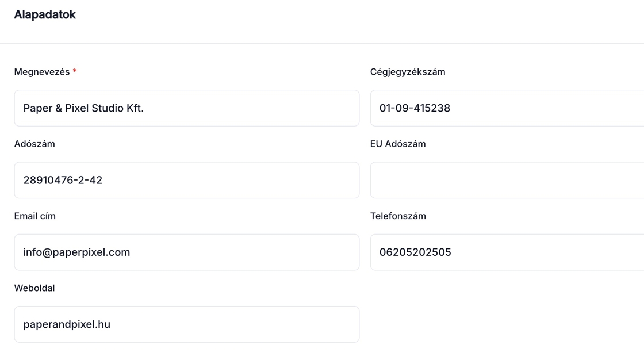The image size is (644, 360).
Task: Click the Telefonszám label text
Action: coord(398,216)
